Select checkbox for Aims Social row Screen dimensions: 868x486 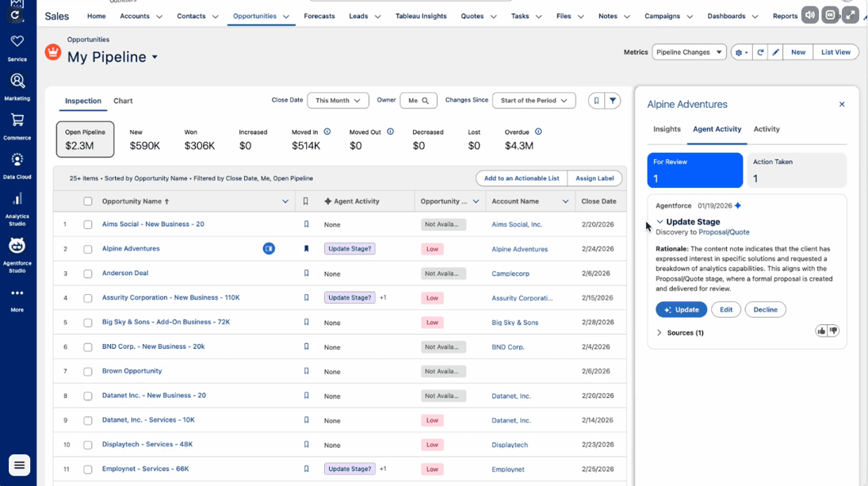(88, 224)
